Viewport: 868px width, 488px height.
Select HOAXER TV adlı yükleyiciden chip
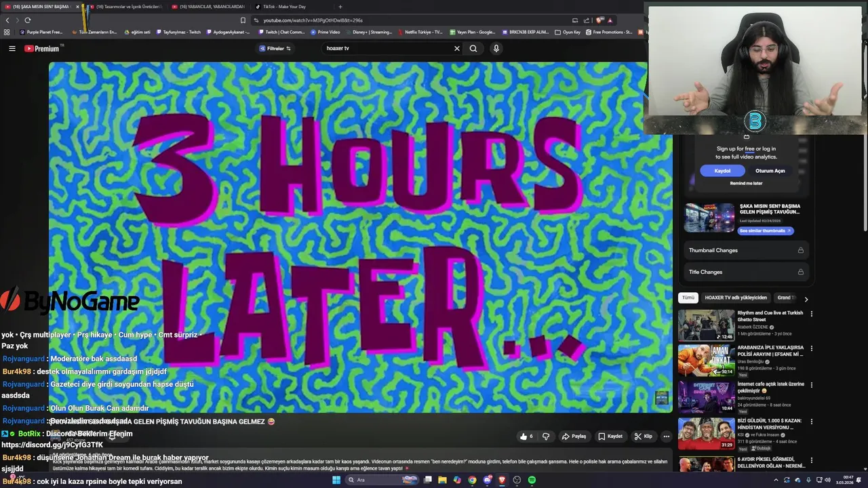(x=736, y=298)
